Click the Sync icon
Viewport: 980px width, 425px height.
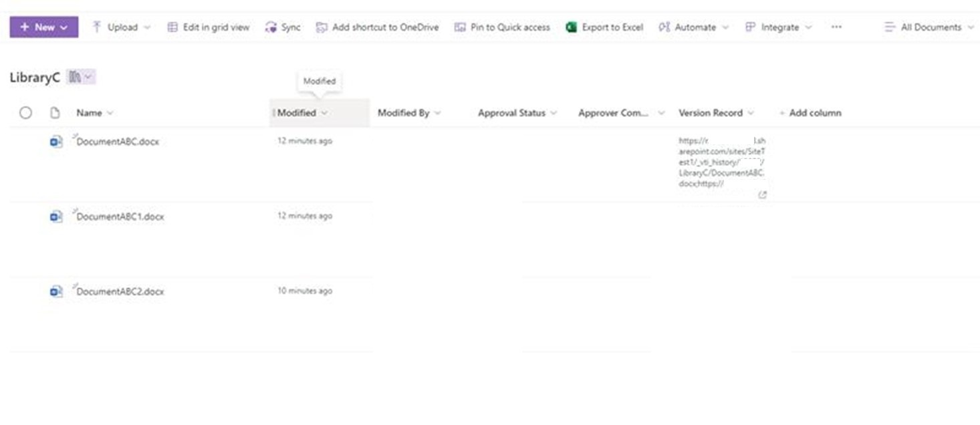(271, 27)
